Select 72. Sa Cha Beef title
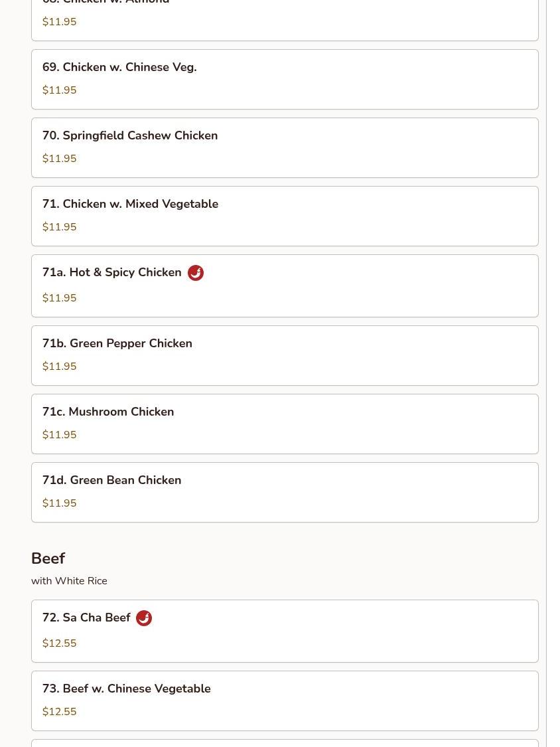This screenshot has width=560, height=747. [x=86, y=618]
